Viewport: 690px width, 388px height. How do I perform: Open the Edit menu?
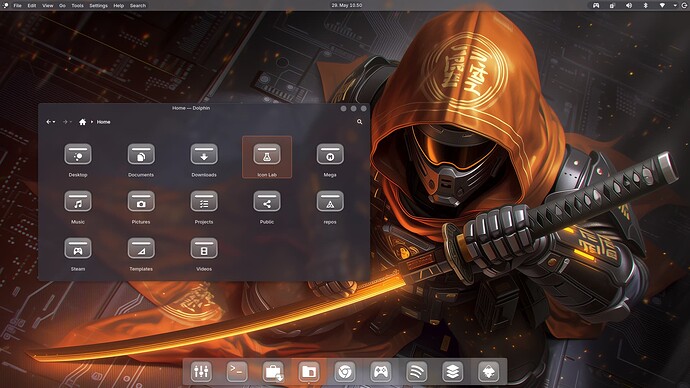(32, 6)
